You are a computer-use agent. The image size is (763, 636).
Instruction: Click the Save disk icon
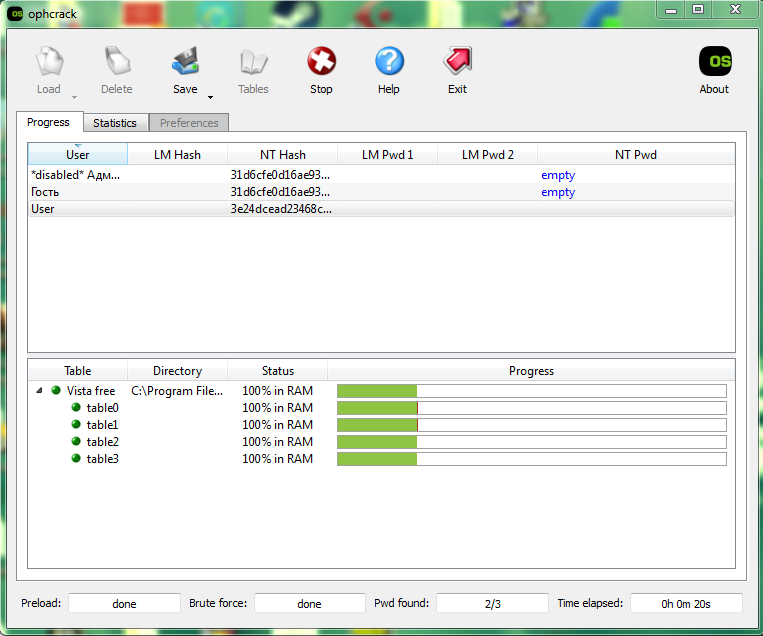(x=185, y=62)
